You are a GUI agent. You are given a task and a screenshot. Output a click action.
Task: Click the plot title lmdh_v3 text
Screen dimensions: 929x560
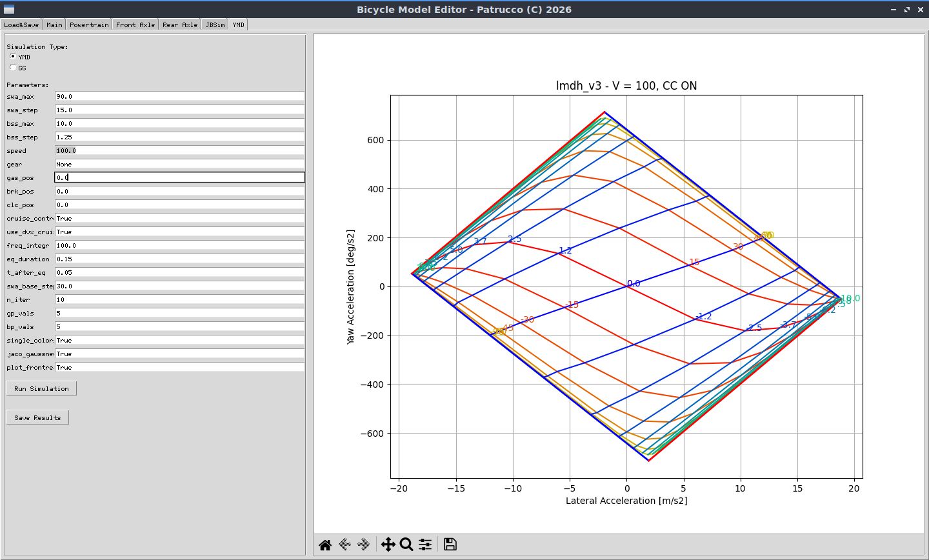[x=626, y=86]
